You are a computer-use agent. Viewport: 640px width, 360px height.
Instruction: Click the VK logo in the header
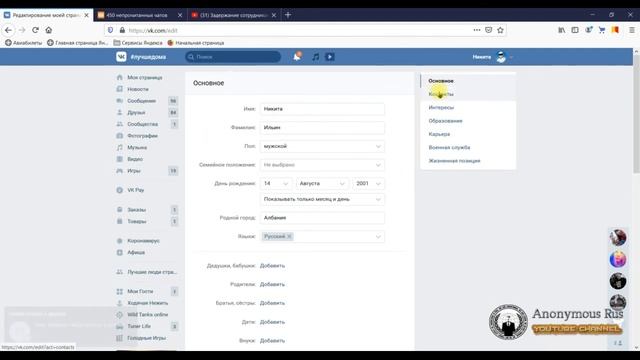click(121, 57)
